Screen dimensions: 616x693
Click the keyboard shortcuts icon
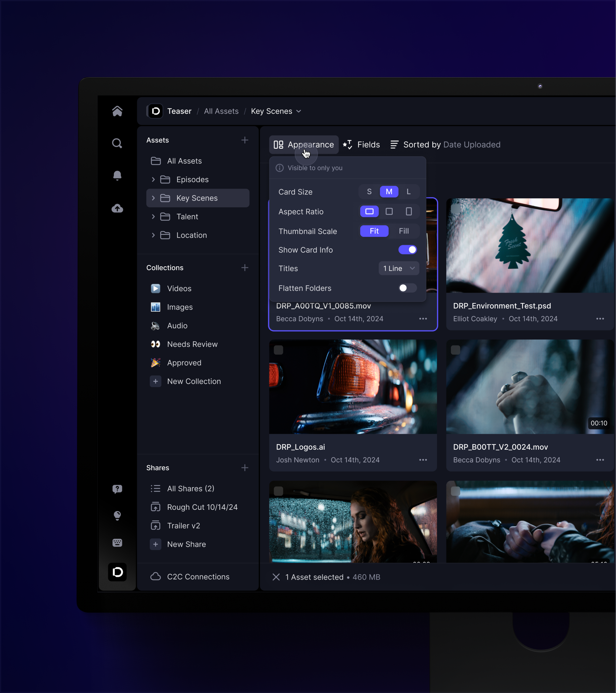point(117,542)
